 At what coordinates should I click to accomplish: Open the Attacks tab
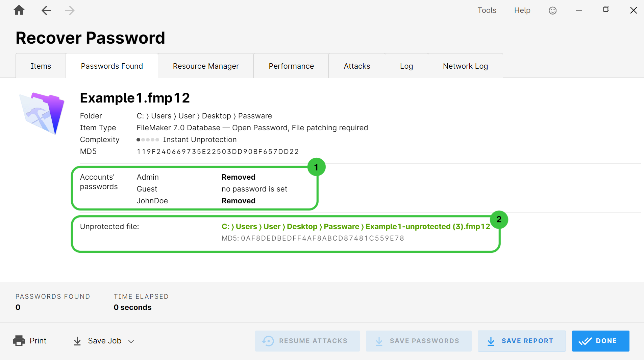pyautogui.click(x=357, y=66)
